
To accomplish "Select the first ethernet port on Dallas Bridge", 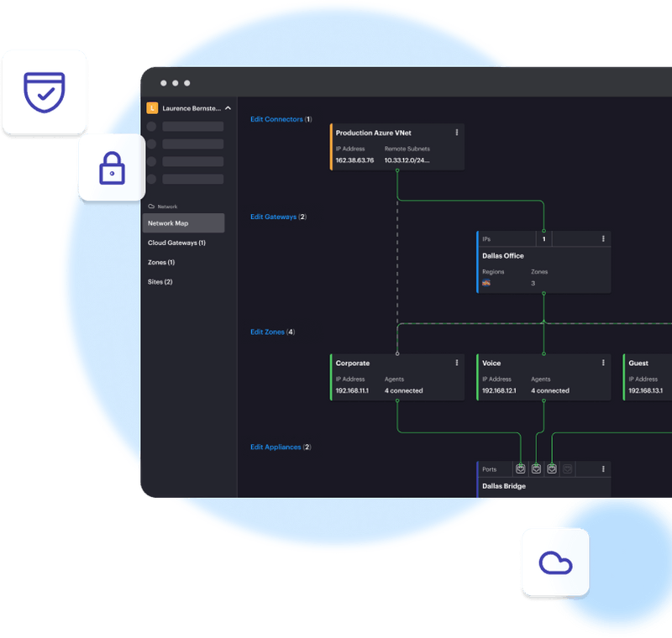I will pyautogui.click(x=521, y=469).
